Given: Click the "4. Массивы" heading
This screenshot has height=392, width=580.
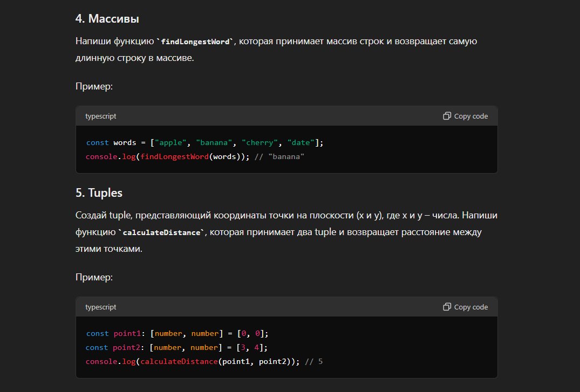Looking at the screenshot, I should pos(107,19).
